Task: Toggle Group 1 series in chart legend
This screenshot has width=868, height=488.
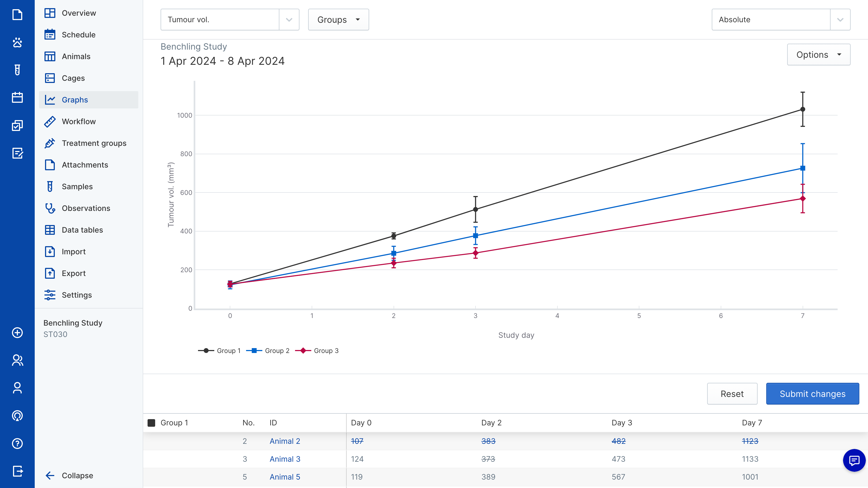Action: [219, 351]
